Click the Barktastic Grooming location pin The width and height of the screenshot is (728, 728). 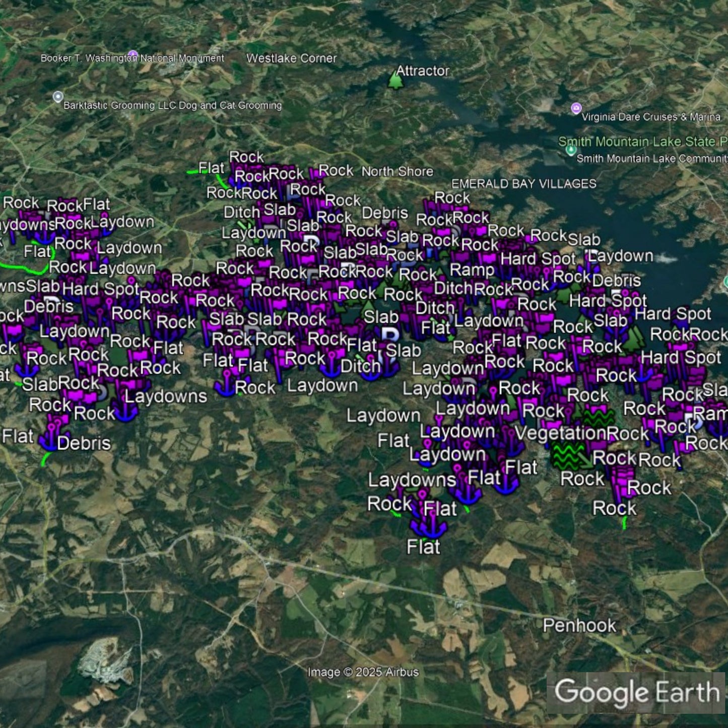click(x=58, y=96)
